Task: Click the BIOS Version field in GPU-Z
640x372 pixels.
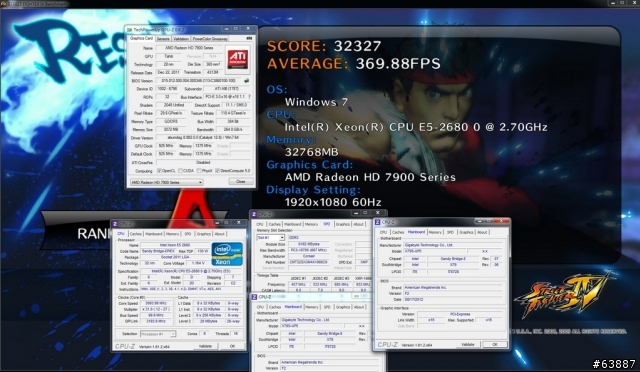Action: tap(199, 80)
